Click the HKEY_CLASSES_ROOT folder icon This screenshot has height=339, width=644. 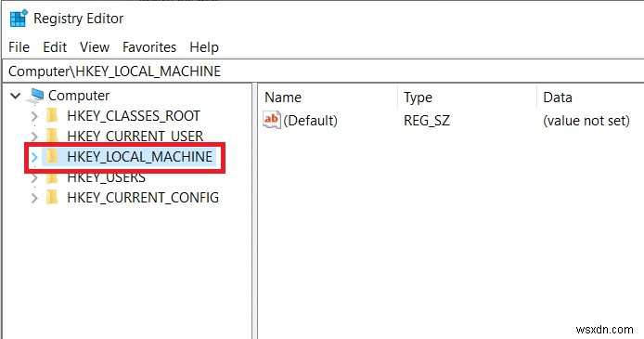click(52, 116)
